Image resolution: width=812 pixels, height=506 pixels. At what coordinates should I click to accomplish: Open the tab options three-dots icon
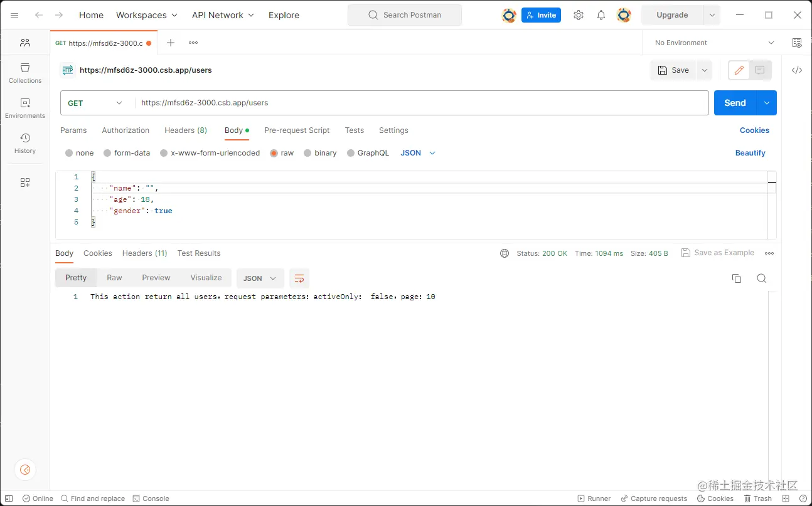click(x=193, y=43)
